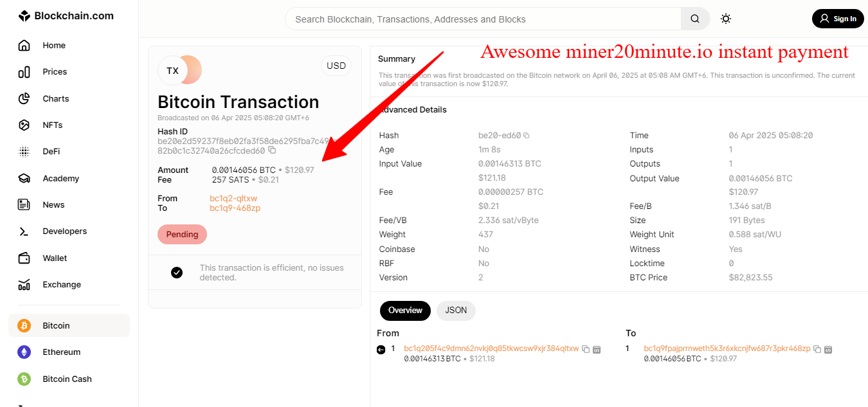The image size is (868, 407).
Task: Click the Sign In button
Action: click(x=838, y=19)
